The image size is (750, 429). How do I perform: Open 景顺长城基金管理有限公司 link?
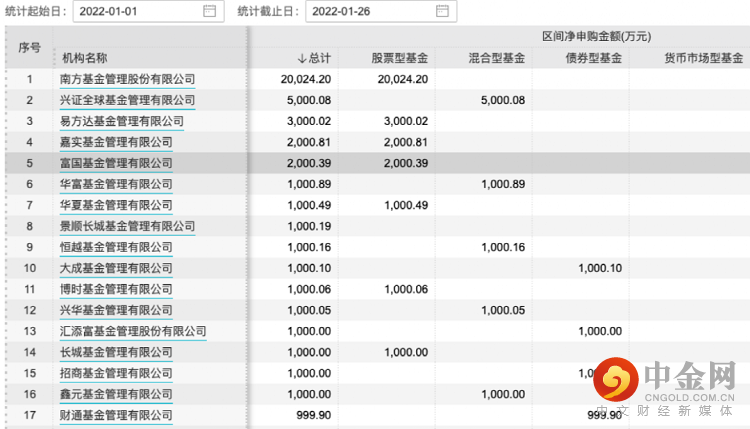(127, 227)
